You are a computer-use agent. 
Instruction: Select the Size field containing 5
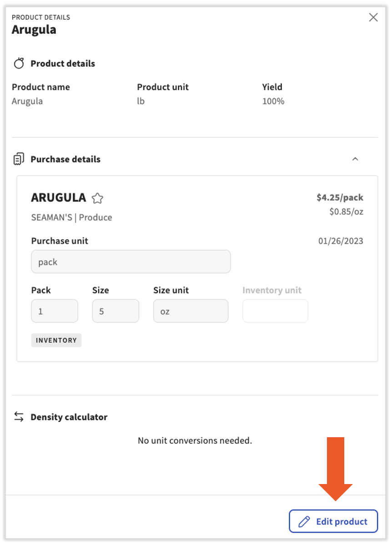(x=116, y=311)
